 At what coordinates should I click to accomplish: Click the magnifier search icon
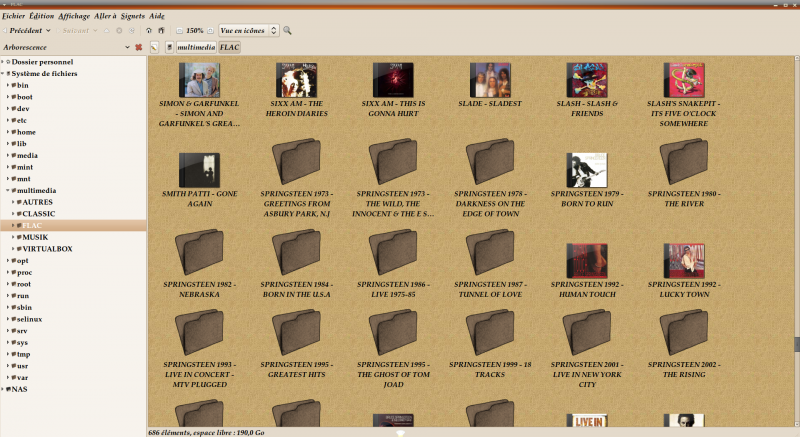pos(287,31)
